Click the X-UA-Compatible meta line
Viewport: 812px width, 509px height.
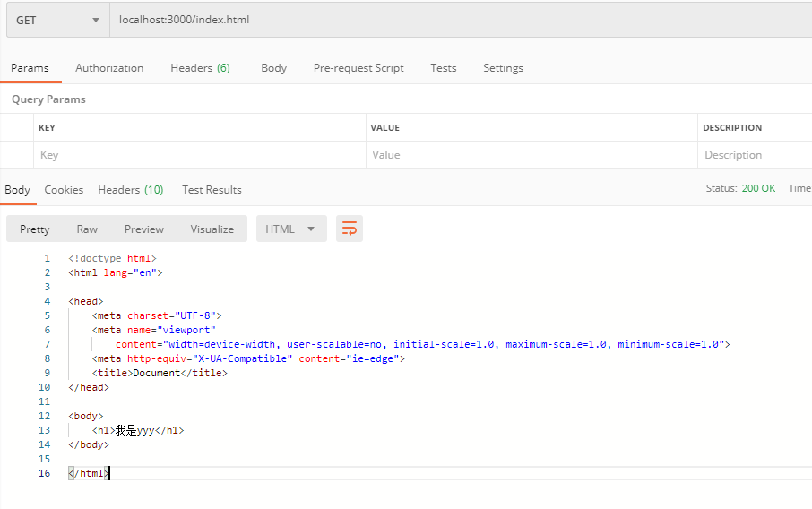point(248,358)
